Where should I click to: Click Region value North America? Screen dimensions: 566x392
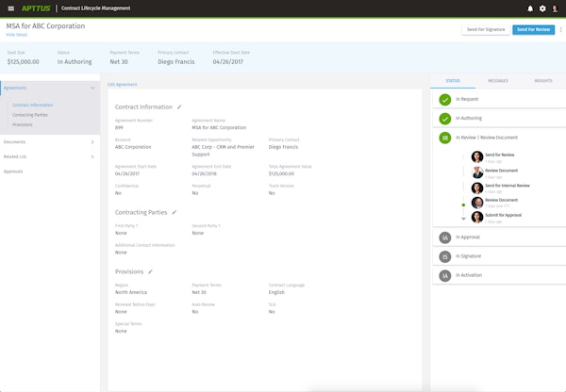tap(131, 292)
